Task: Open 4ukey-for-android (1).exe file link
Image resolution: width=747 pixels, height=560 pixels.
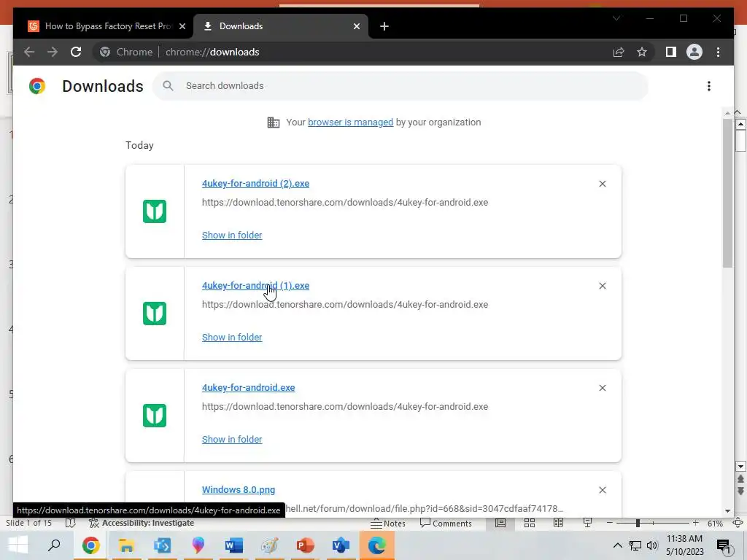Action: click(x=255, y=286)
